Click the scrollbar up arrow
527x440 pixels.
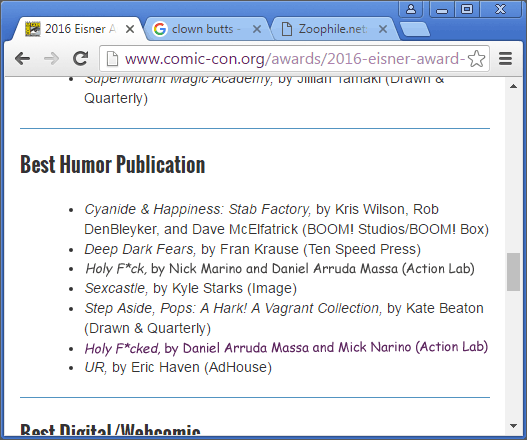(x=513, y=86)
